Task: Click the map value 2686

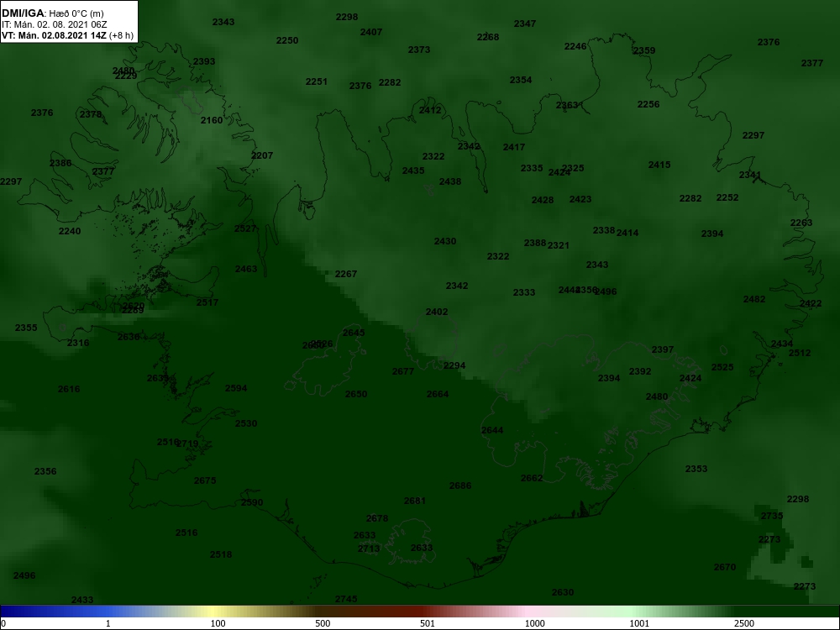Action: [460, 486]
